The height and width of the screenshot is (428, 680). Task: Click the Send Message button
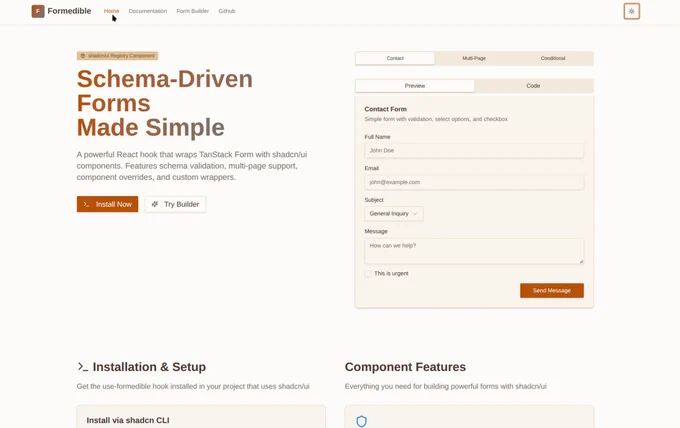click(552, 291)
